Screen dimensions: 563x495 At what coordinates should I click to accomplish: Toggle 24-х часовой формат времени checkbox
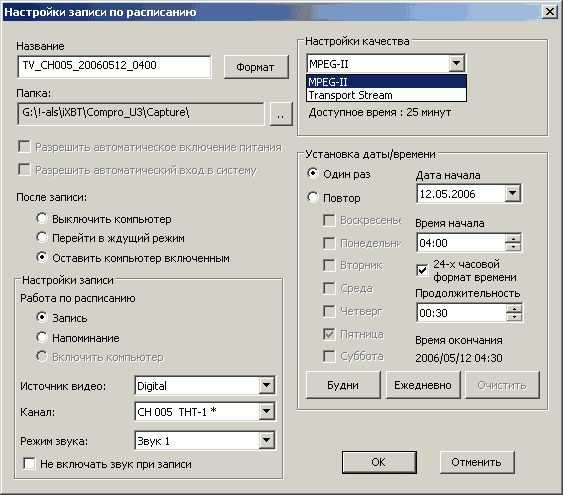click(x=422, y=270)
